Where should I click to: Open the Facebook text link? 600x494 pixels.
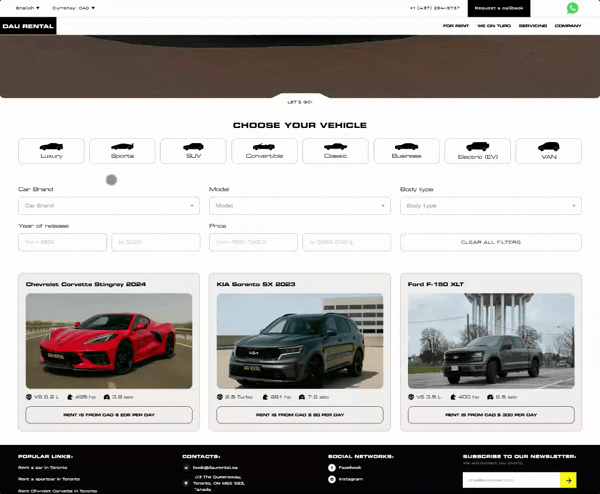click(350, 468)
